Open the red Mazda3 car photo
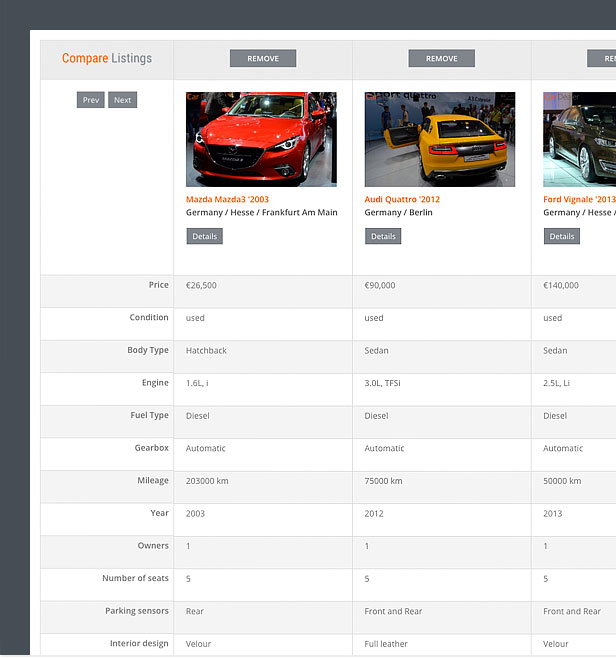This screenshot has width=616, height=658. 261,139
